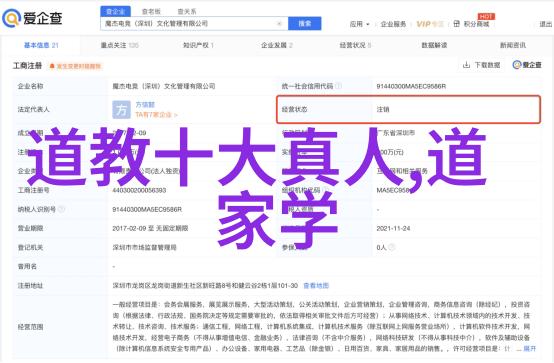Switch to the 知识产权 1 tab
The height and width of the screenshot is (363, 554).
(198, 45)
